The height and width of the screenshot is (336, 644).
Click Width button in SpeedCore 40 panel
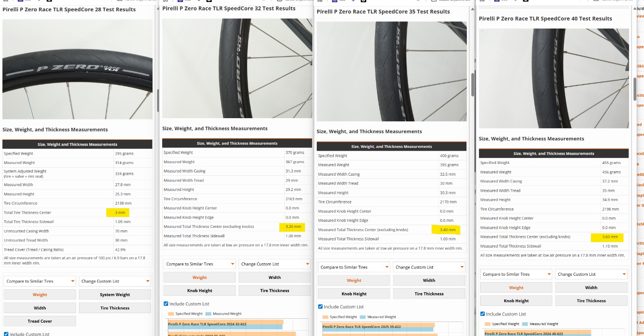(591, 288)
